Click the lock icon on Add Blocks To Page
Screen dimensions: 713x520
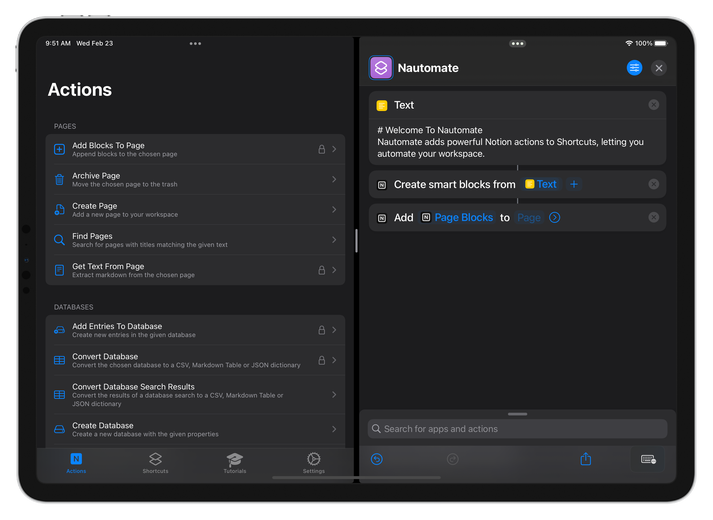321,149
